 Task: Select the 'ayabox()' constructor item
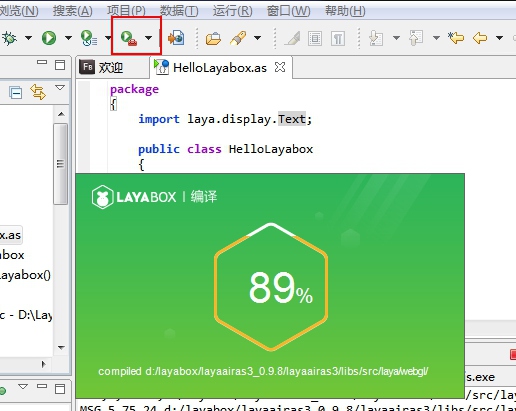25,275
